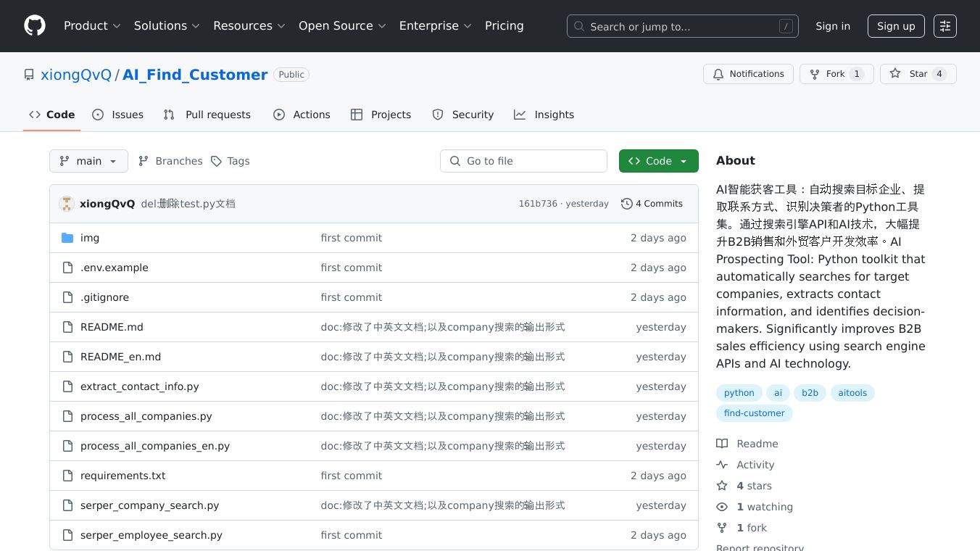This screenshot has height=551, width=980.
Task: Focus the Go to file search field
Action: coord(523,161)
